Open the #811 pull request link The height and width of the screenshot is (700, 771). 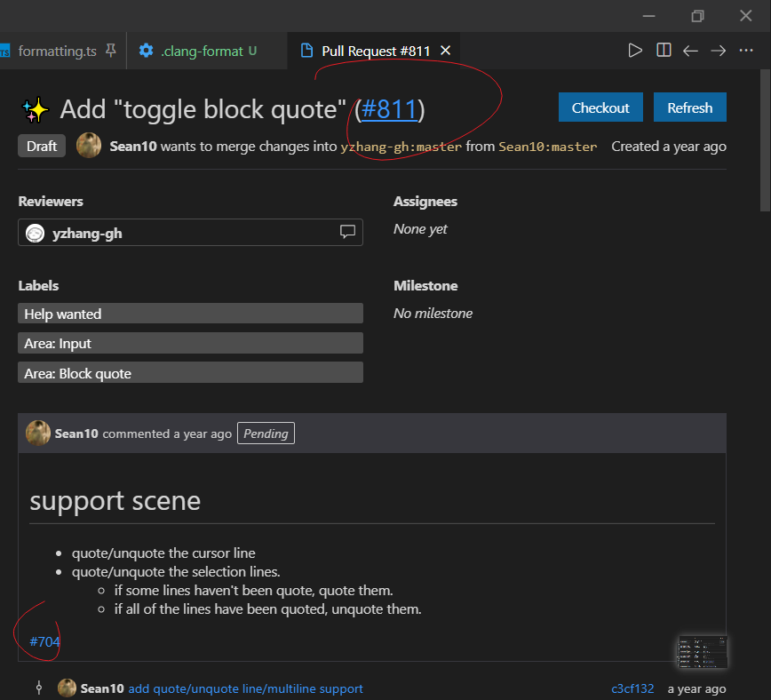(389, 108)
